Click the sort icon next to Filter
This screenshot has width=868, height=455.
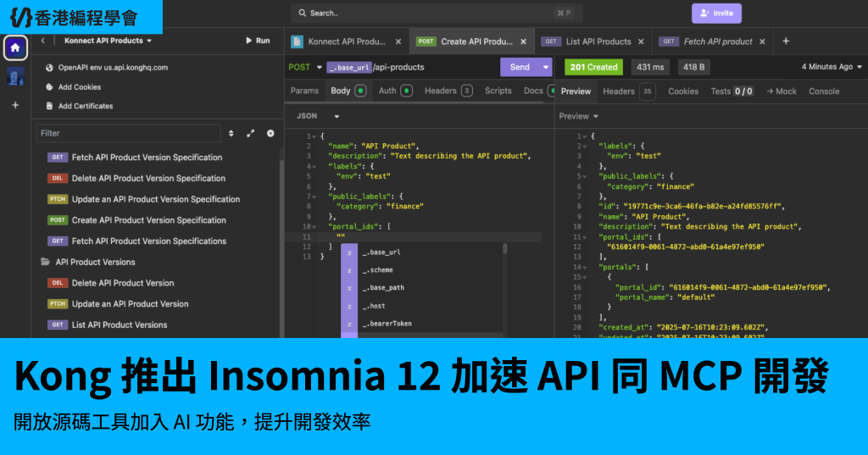click(x=231, y=133)
